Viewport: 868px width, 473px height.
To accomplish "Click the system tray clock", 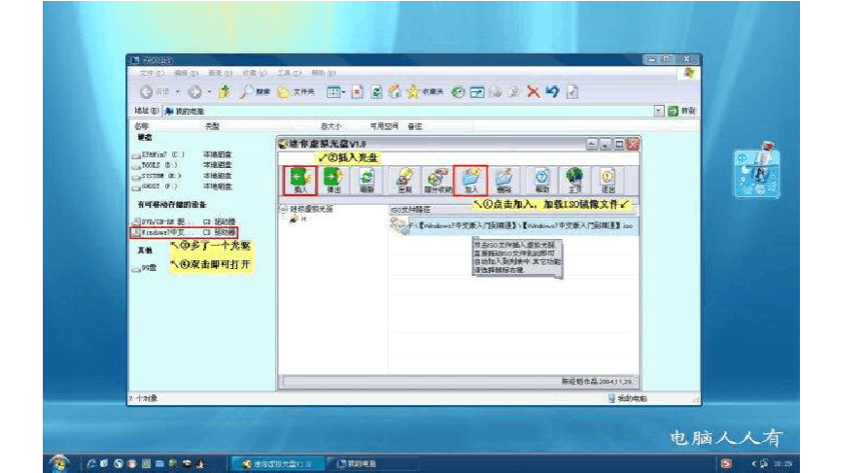I will (782, 463).
